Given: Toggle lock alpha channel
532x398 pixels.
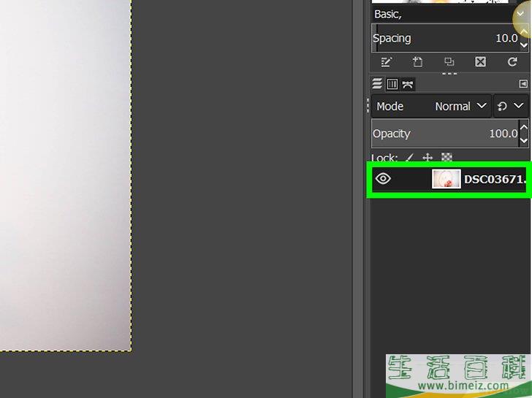Looking at the screenshot, I should [446, 158].
